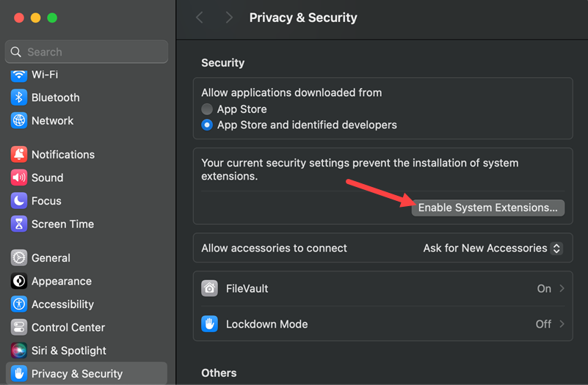Click the Search settings field
588x385 pixels.
click(87, 52)
